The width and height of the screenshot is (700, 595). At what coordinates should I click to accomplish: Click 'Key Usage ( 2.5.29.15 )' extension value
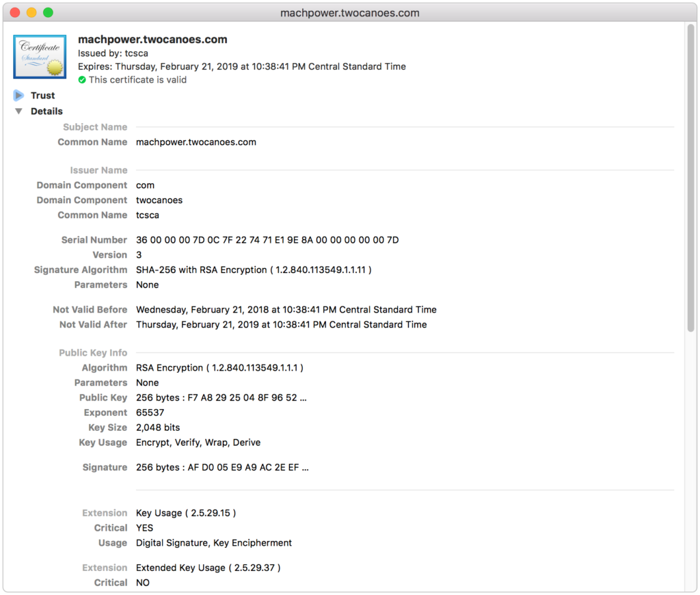click(x=186, y=513)
